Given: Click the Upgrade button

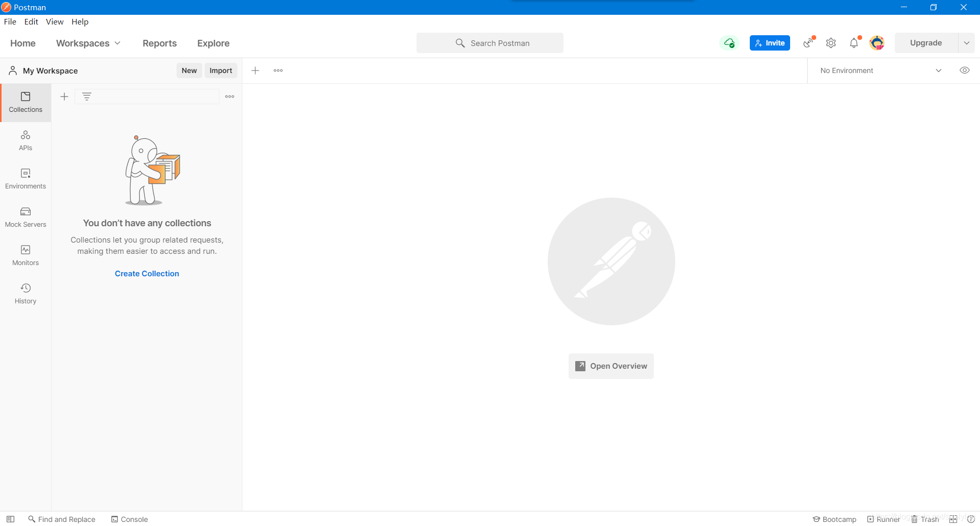Looking at the screenshot, I should tap(926, 43).
